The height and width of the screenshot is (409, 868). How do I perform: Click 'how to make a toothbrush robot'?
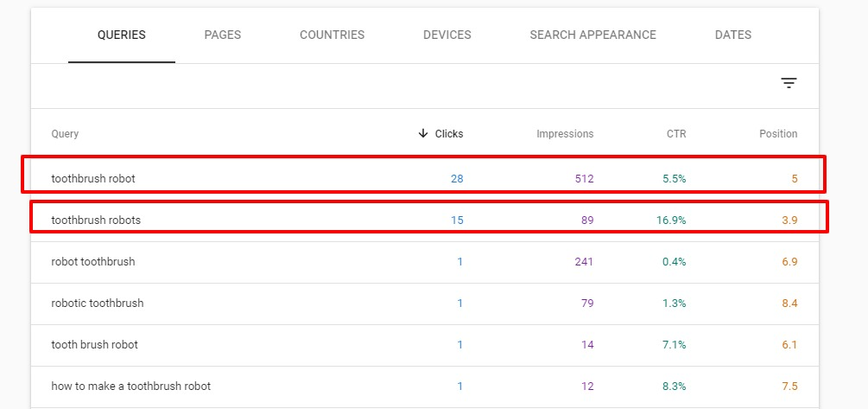[x=130, y=387]
